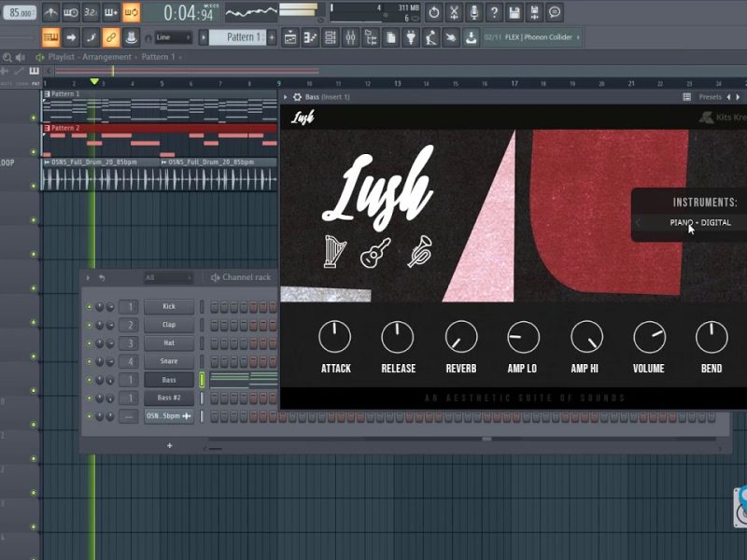Screen dimensions: 747x560
Task: Select the Pattern 1 selector field
Action: point(238,37)
